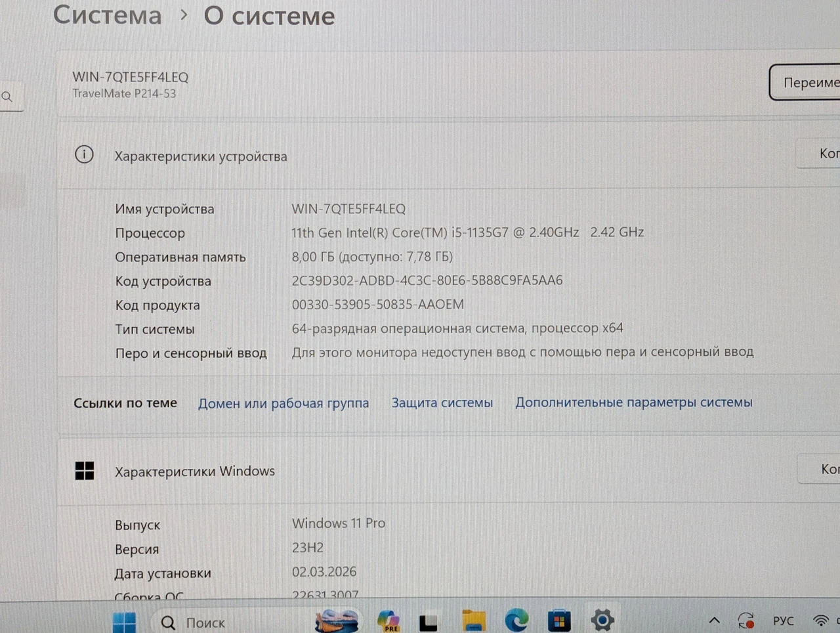Open Дополнительные параметры системы link
This screenshot has width=840, height=633.
click(x=634, y=402)
